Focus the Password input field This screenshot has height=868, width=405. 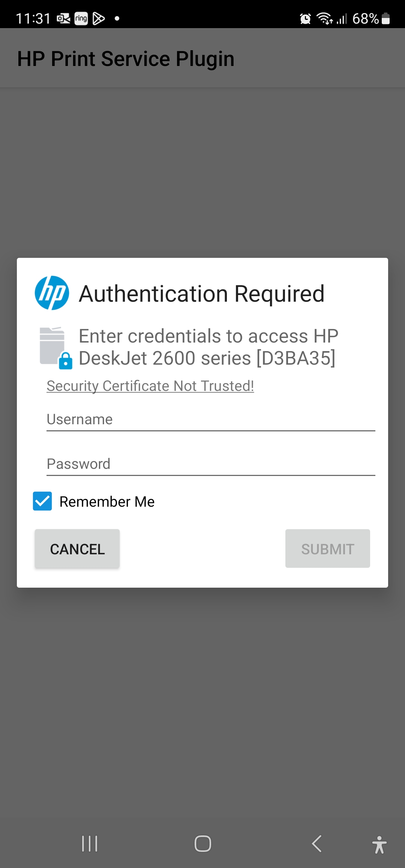coord(210,464)
